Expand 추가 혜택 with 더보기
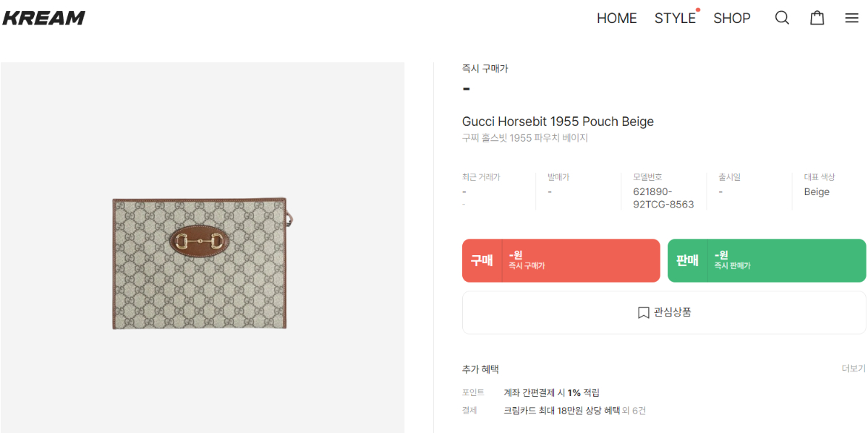 pyautogui.click(x=853, y=369)
